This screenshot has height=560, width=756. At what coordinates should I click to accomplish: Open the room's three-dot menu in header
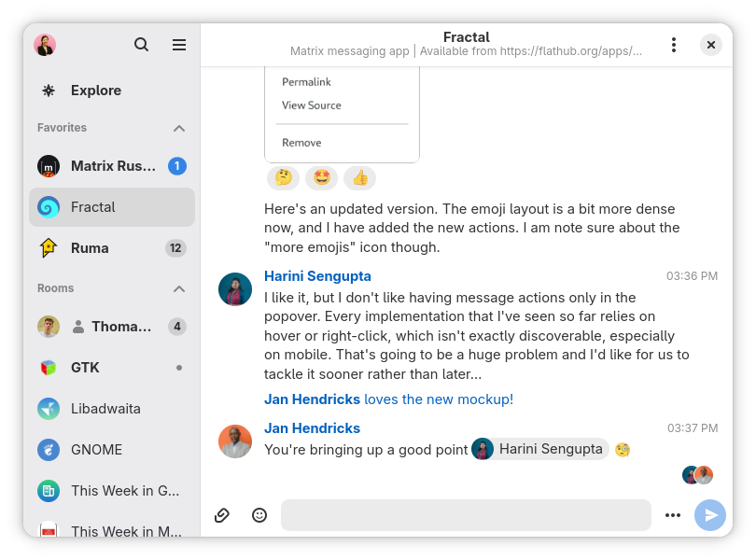point(674,45)
